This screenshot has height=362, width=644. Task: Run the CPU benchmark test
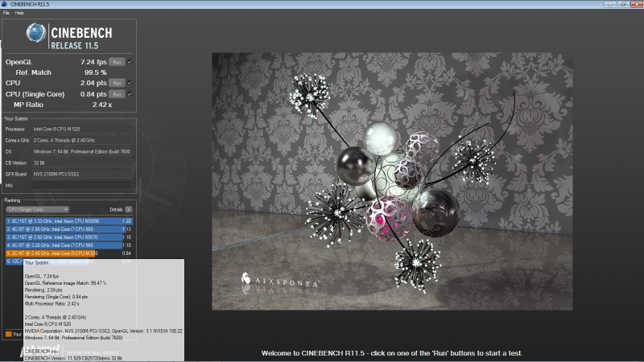click(x=117, y=83)
